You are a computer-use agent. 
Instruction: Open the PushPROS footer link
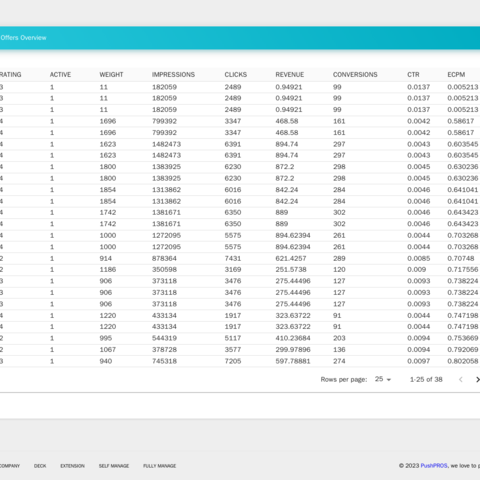[x=434, y=466]
